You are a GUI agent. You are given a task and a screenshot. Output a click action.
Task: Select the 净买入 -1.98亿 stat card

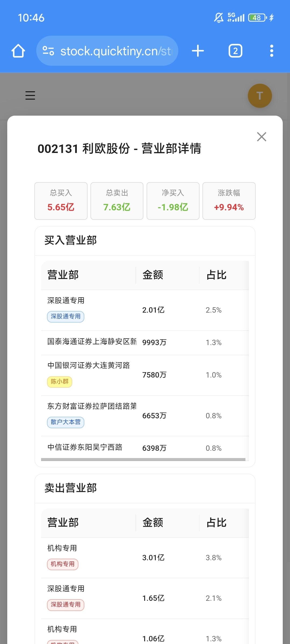point(173,201)
